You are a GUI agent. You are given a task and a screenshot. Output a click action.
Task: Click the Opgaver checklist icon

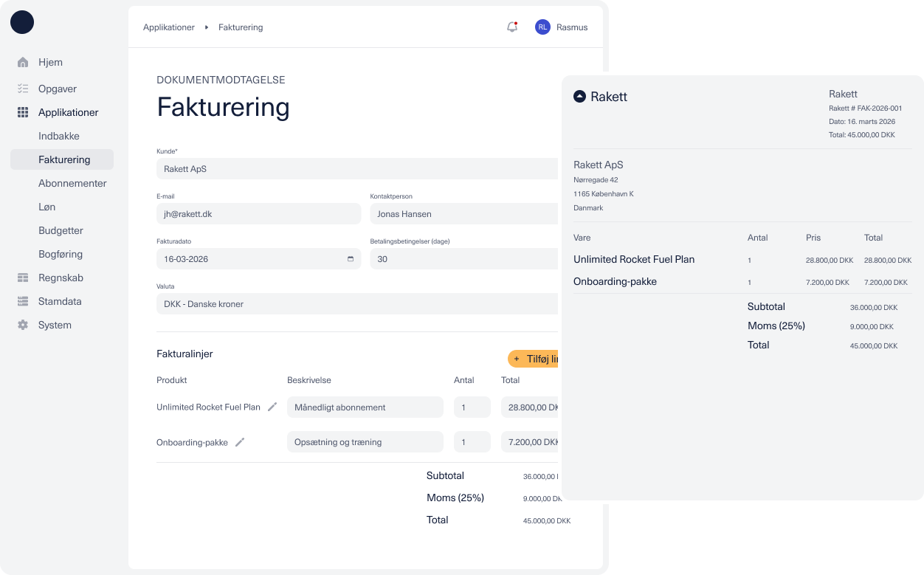click(x=23, y=89)
